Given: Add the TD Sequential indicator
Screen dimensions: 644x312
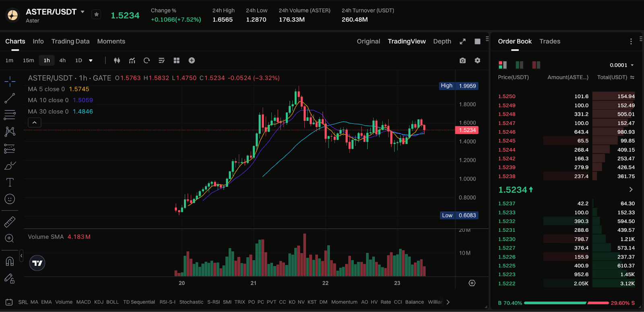Looking at the screenshot, I should (139, 302).
